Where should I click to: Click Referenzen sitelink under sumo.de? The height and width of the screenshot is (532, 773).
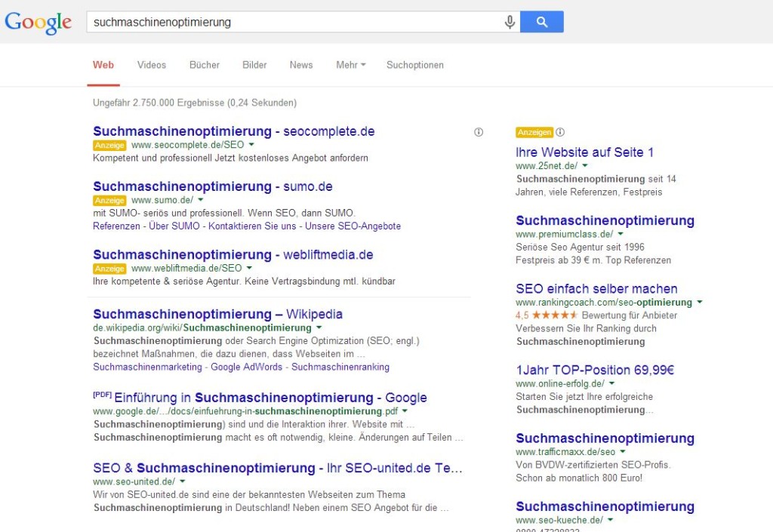coord(116,226)
